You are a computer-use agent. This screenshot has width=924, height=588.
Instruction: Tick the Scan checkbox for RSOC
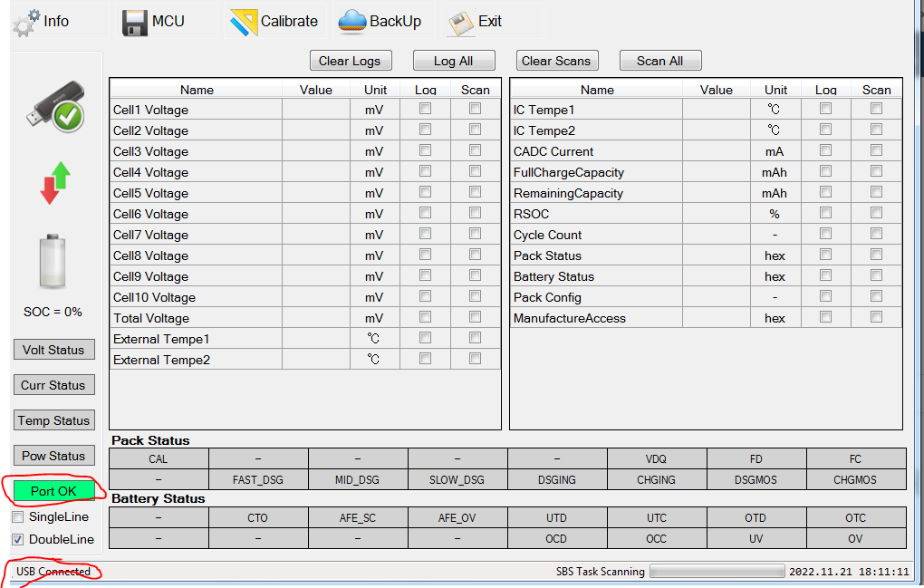(876, 213)
